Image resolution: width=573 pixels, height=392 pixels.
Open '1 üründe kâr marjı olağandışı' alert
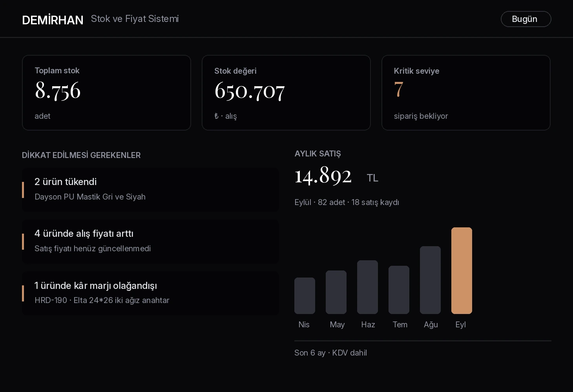150,293
